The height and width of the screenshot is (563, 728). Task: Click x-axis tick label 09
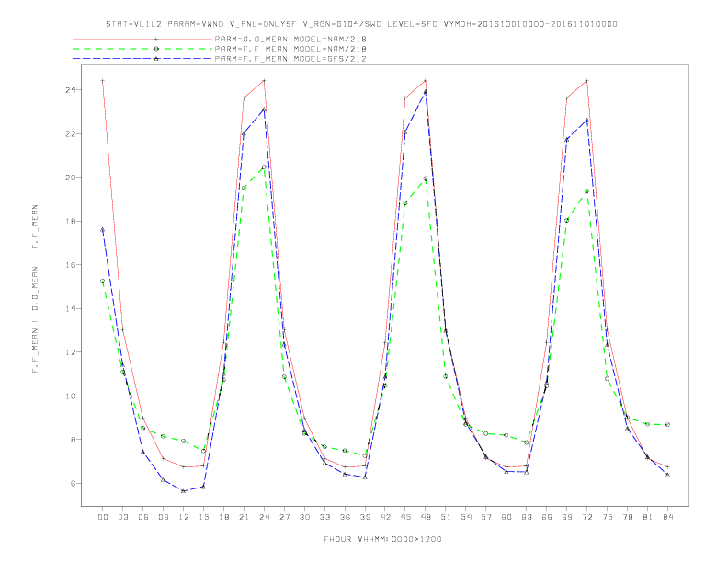point(163,517)
